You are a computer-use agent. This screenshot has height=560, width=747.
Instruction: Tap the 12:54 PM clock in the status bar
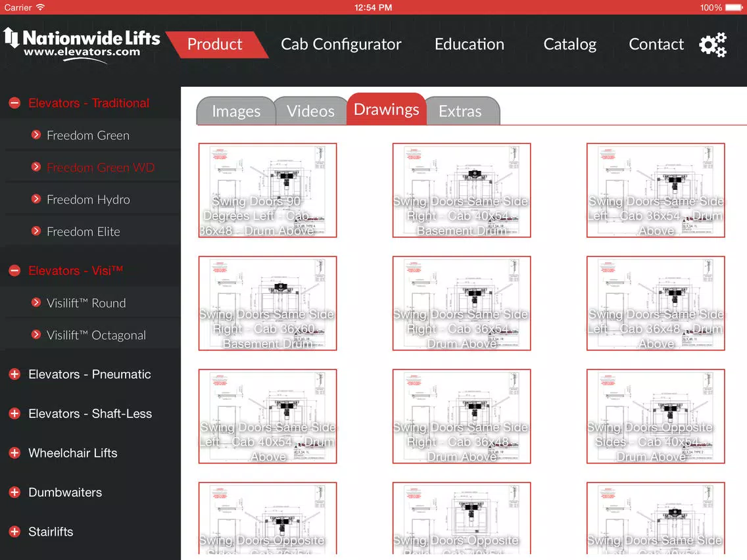click(x=373, y=7)
